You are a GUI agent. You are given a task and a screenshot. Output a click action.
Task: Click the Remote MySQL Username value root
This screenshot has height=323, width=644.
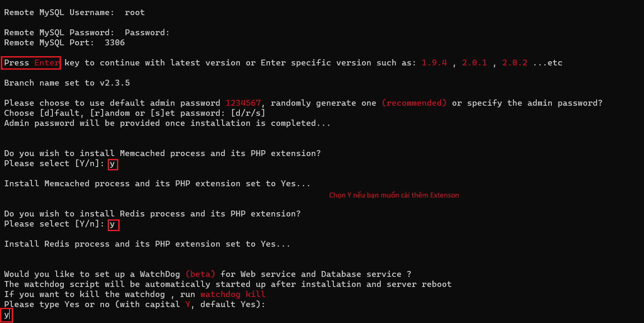(x=135, y=13)
